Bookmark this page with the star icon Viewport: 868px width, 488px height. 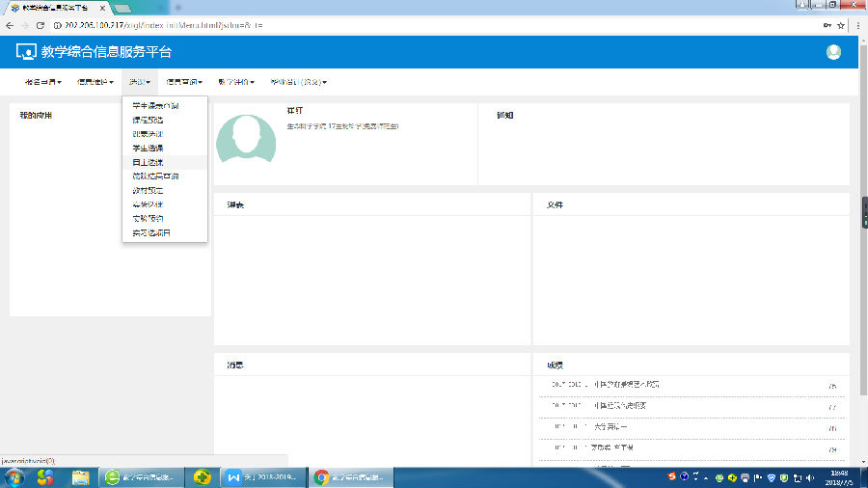coord(842,24)
